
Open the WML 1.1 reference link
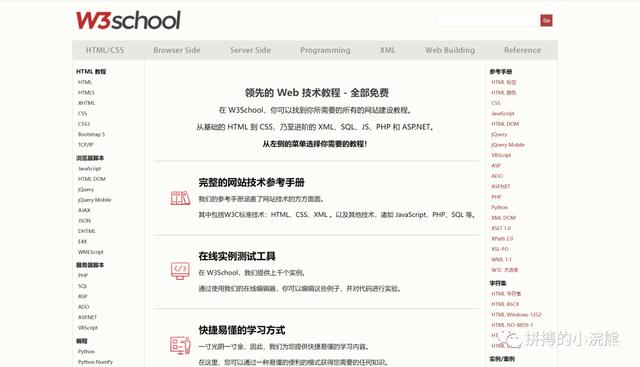point(501,259)
